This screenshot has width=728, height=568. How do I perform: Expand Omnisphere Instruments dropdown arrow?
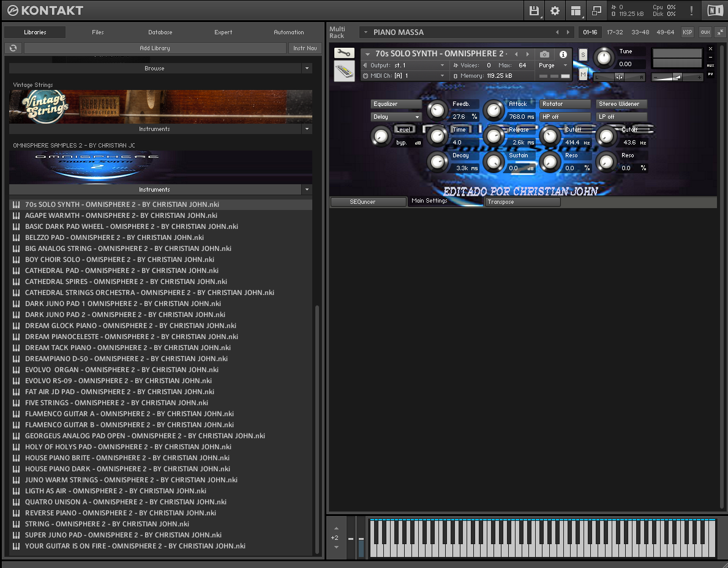point(307,189)
